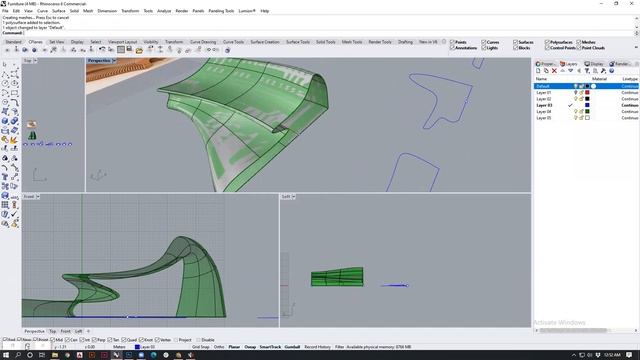Image resolution: width=640 pixels, height=360 pixels.
Task: Move layer up arrow icon
Action: 562,71
